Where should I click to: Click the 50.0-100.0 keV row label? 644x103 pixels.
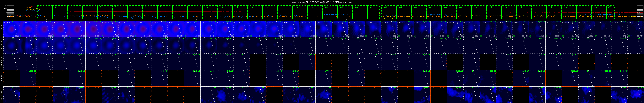1,95
